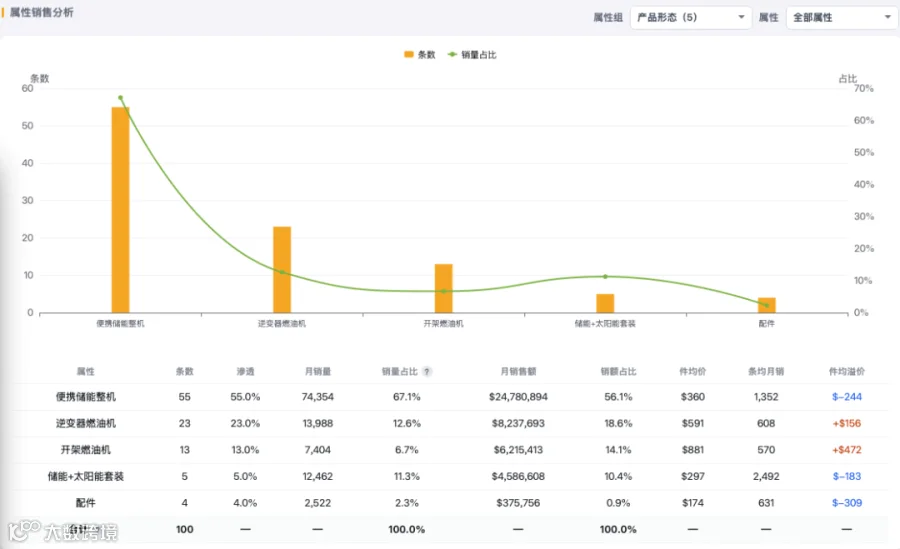Click the $8,237,693 sales amount cell
This screenshot has height=549, width=900.
[518, 423]
